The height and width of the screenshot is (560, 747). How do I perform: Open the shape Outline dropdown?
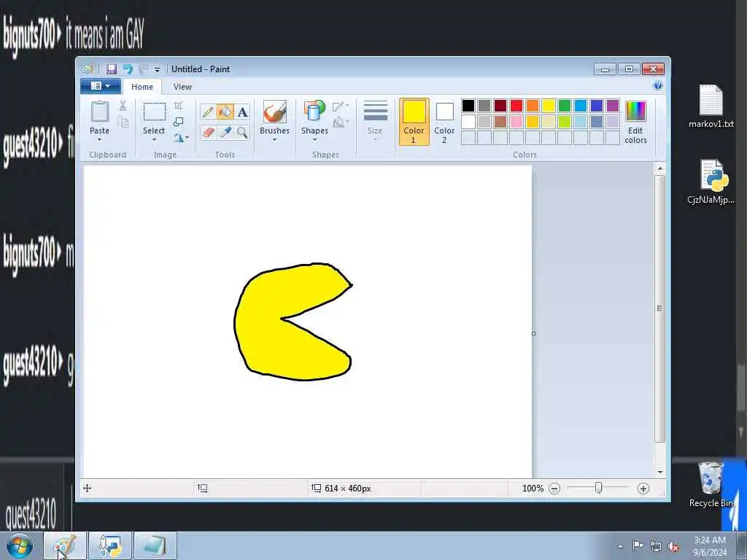[341, 106]
